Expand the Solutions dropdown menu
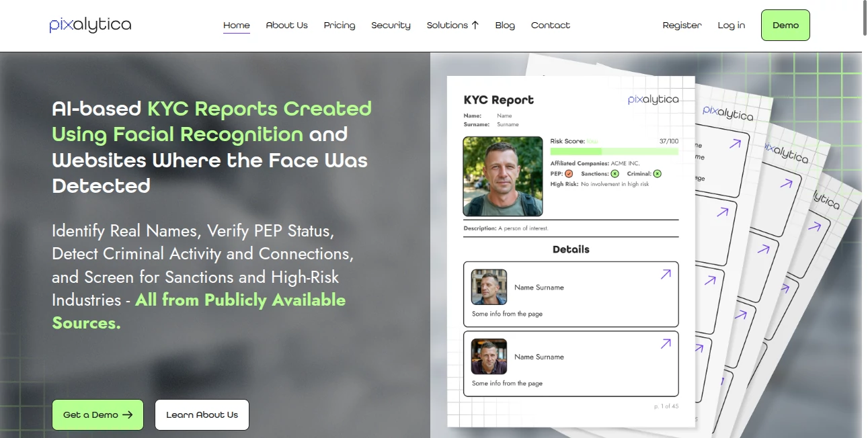Image resolution: width=868 pixels, height=438 pixels. (452, 26)
